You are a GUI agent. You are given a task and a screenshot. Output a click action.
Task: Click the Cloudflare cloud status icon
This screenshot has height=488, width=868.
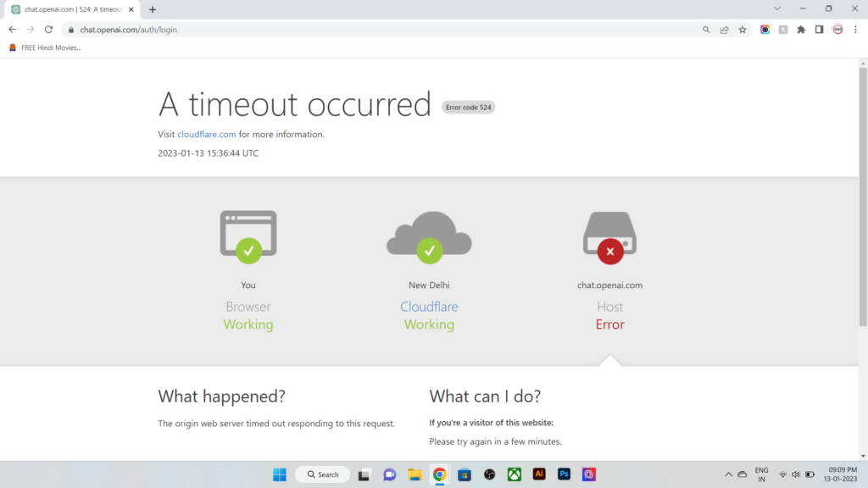point(429,237)
